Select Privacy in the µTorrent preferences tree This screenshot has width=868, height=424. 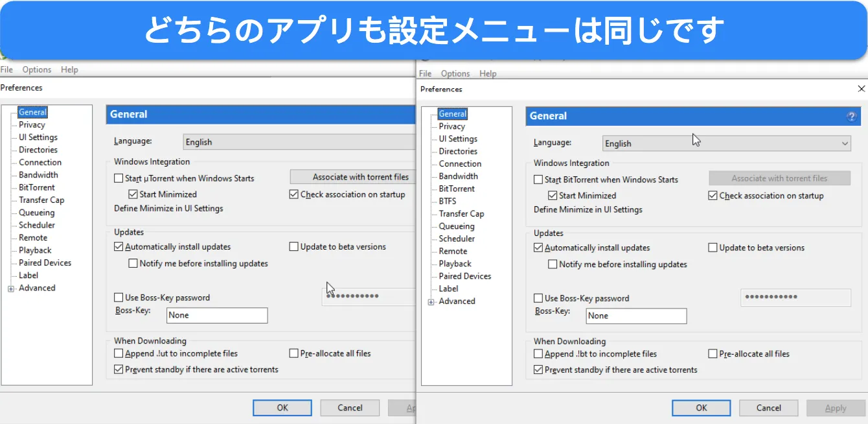(32, 124)
